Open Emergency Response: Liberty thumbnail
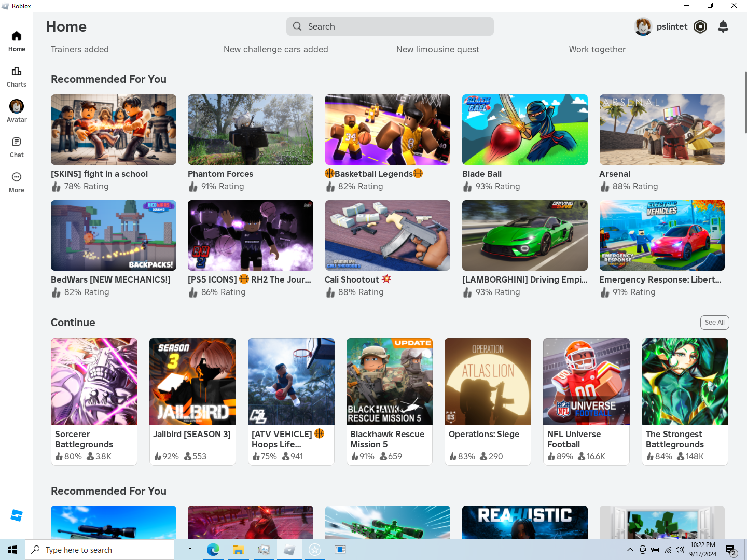747x560 pixels. (662, 235)
